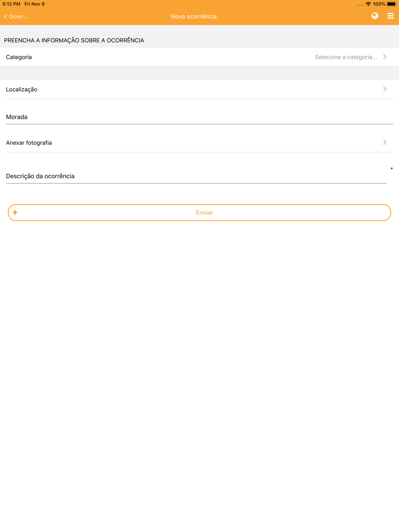The width and height of the screenshot is (399, 532).
Task: Tap the 'Fri Nov 9' date
Action: (x=34, y=4)
